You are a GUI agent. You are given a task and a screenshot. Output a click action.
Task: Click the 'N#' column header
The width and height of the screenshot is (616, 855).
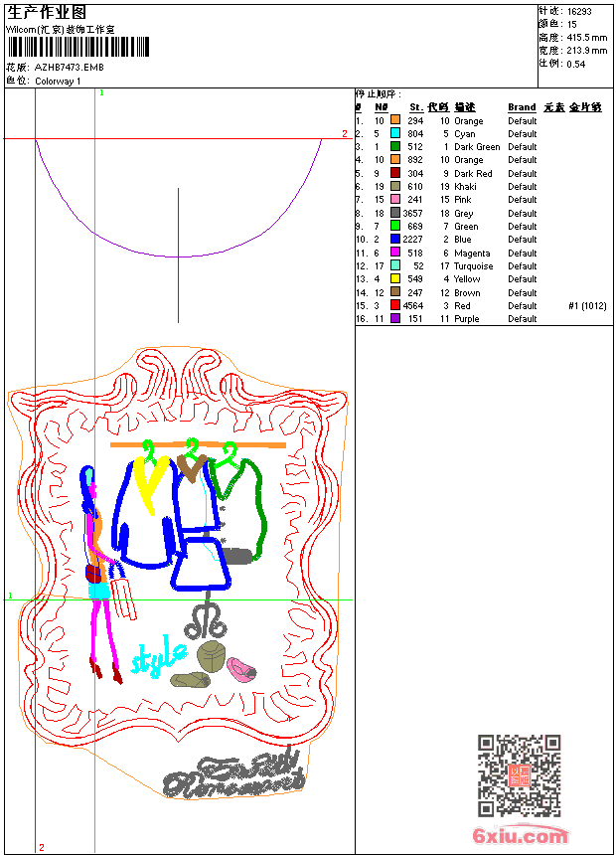(x=382, y=107)
